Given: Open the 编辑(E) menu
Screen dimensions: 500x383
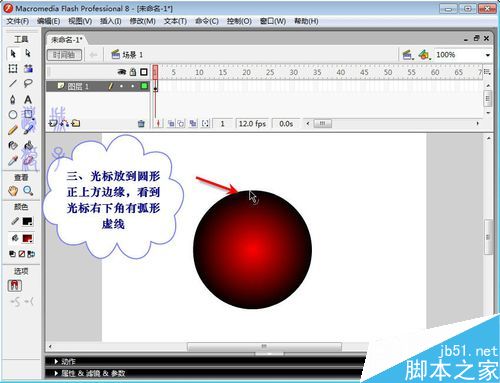Looking at the screenshot, I should pos(49,21).
